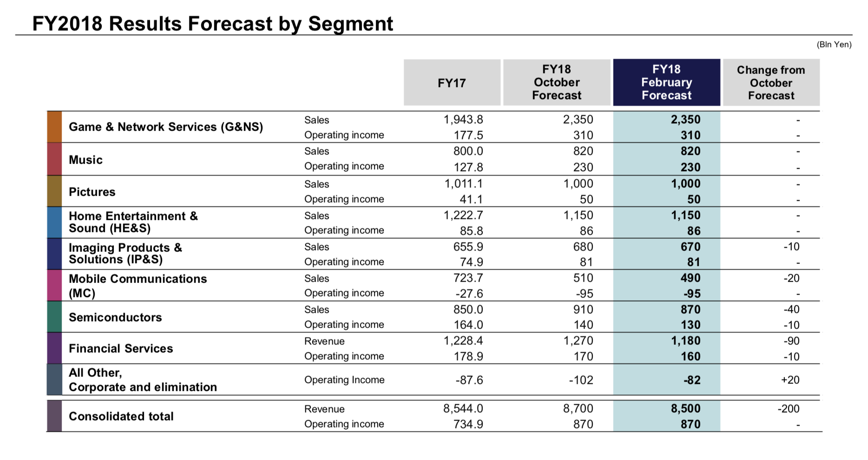Viewport: 868px width, 460px height.
Task: Click the FY17 column header
Action: (452, 83)
